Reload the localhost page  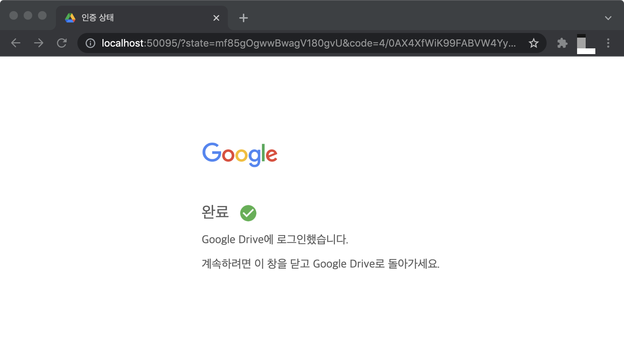(x=62, y=43)
